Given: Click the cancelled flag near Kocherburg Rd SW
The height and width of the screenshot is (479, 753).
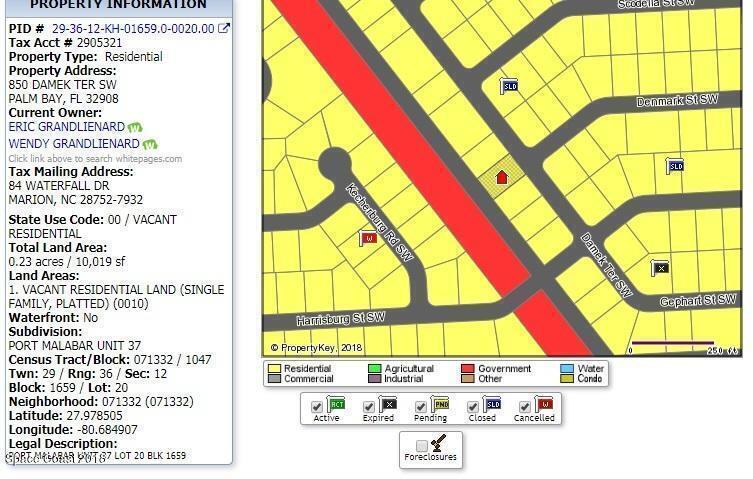Looking at the screenshot, I should click(368, 239).
